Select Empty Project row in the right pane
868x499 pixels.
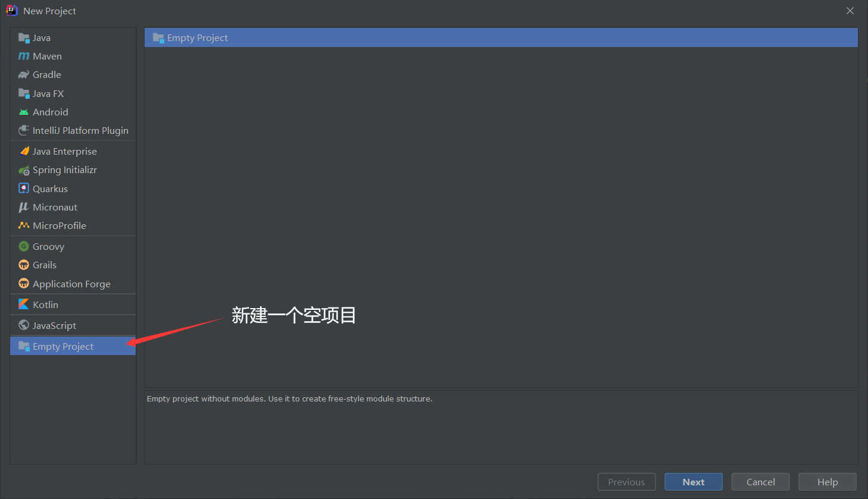[x=501, y=38]
